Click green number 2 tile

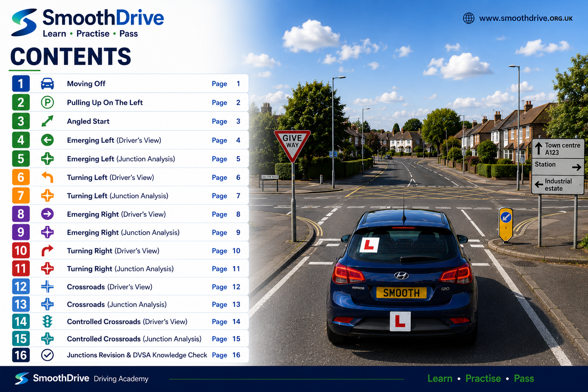tap(21, 102)
